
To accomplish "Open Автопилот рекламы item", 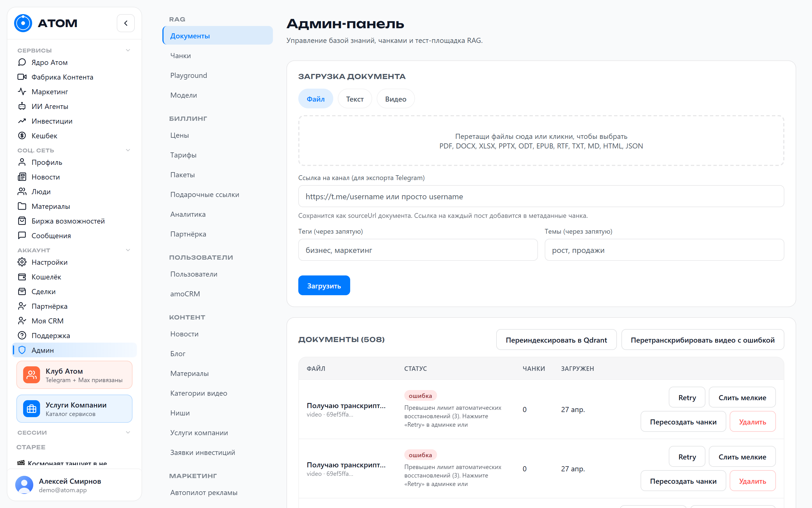I will pos(217,492).
